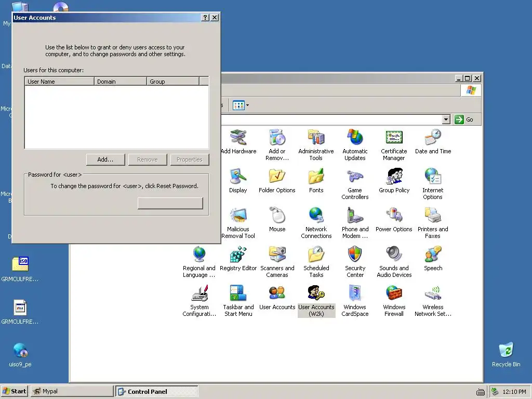Click the Remove button in User Accounts

(148, 159)
